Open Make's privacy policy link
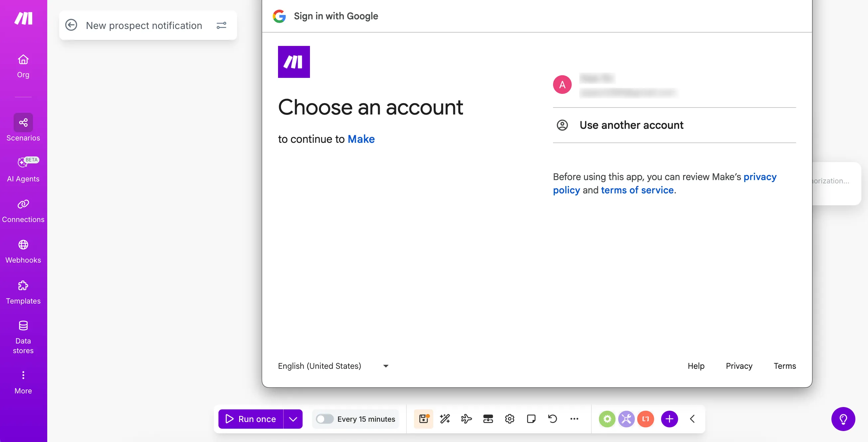Screen dimensions: 868x442 coord(665,183)
